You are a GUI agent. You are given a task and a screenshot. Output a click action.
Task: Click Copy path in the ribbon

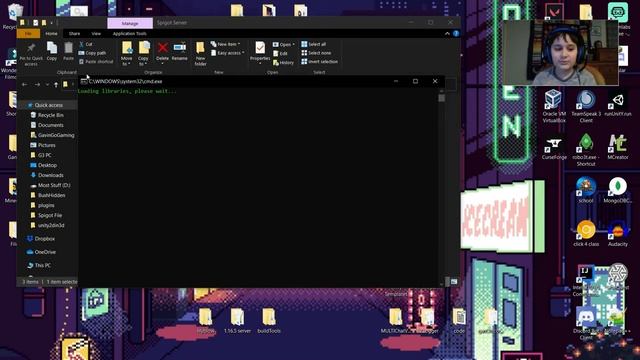coord(92,53)
